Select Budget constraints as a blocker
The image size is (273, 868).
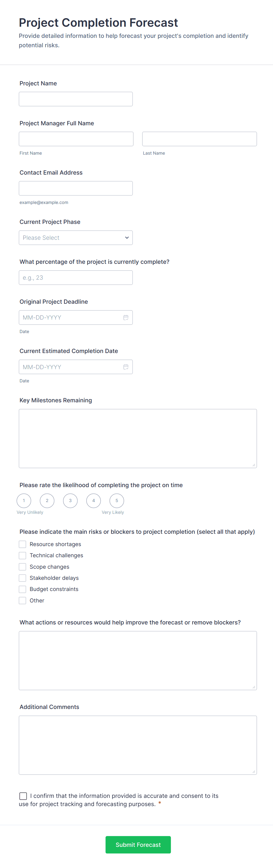pos(23,589)
